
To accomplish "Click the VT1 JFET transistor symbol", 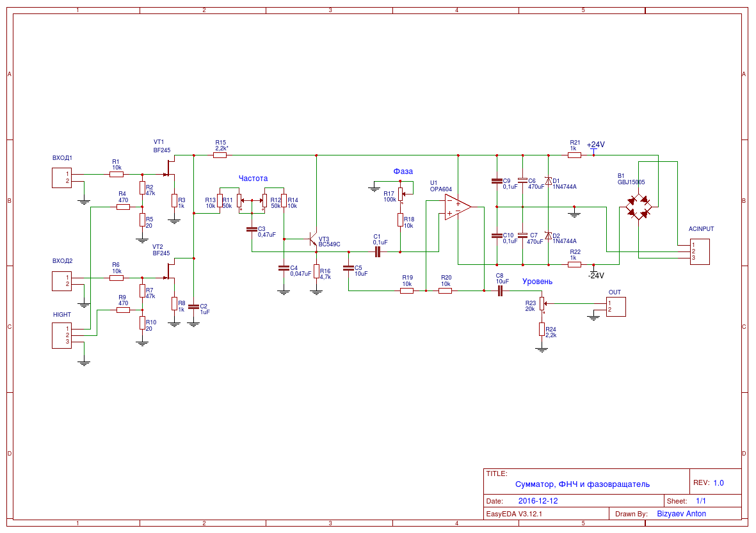I will point(169,168).
